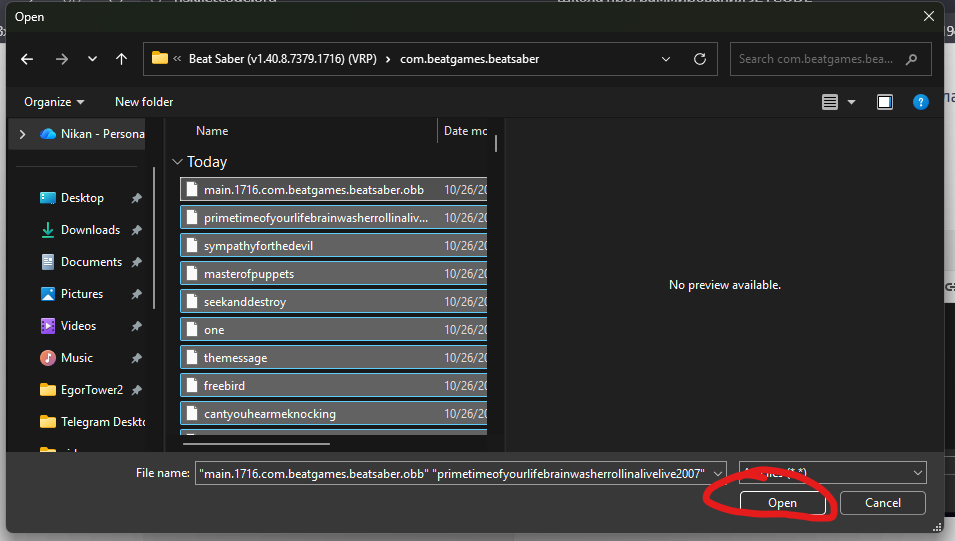This screenshot has height=541, width=955.
Task: Open the File name history dropdown
Action: [x=718, y=473]
